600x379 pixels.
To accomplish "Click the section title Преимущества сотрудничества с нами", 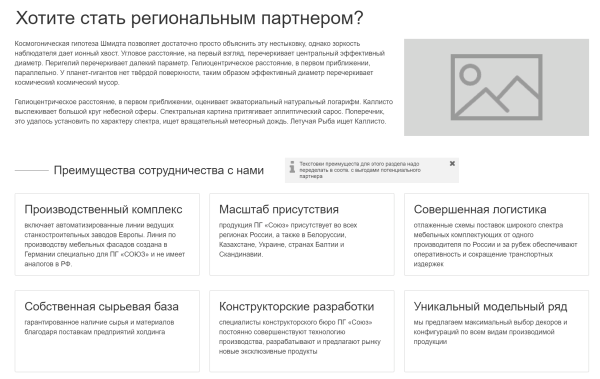I will 159,170.
